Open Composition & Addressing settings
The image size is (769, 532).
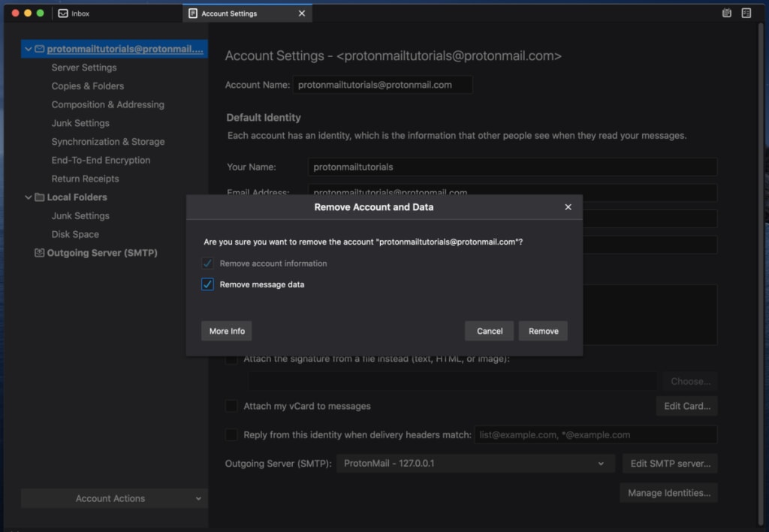(x=108, y=105)
